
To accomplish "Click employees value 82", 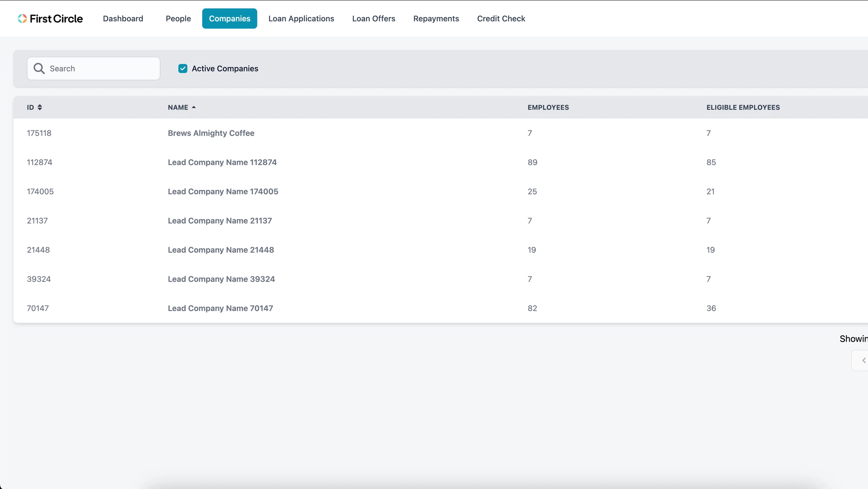I will coord(532,308).
